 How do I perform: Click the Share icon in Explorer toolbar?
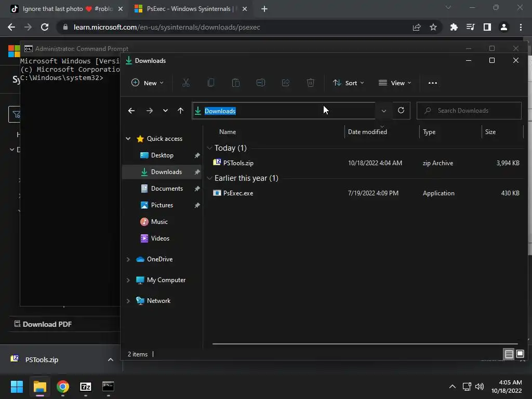click(285, 83)
